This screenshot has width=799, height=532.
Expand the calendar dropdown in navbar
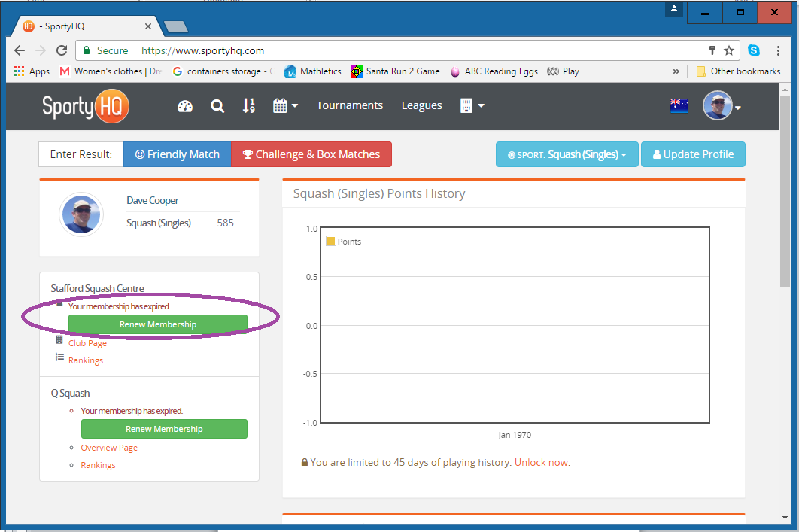(285, 106)
